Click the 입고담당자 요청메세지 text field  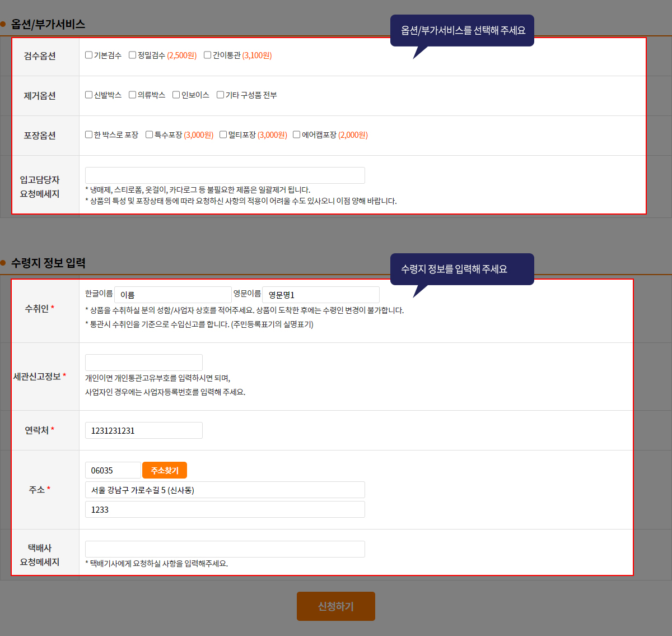coord(225,175)
